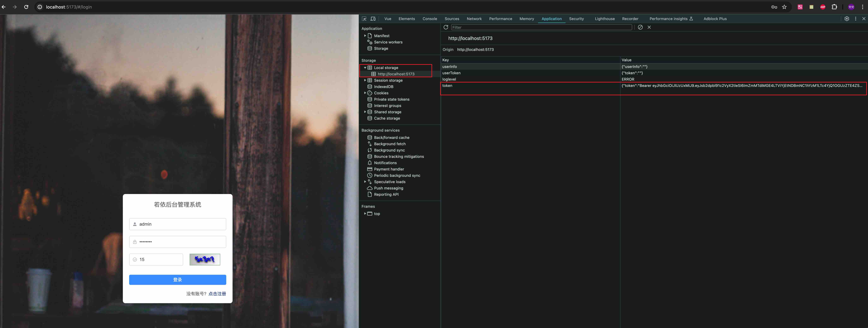Open the ABP extension icon in the browser toolbar
Viewport: 868px width, 328px height.
click(823, 7)
